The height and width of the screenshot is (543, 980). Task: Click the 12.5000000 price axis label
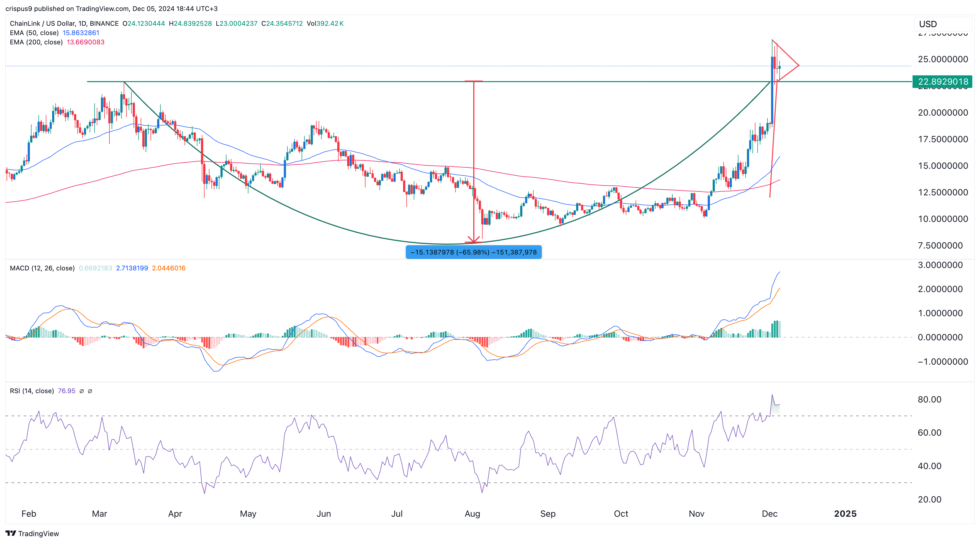[x=943, y=193]
